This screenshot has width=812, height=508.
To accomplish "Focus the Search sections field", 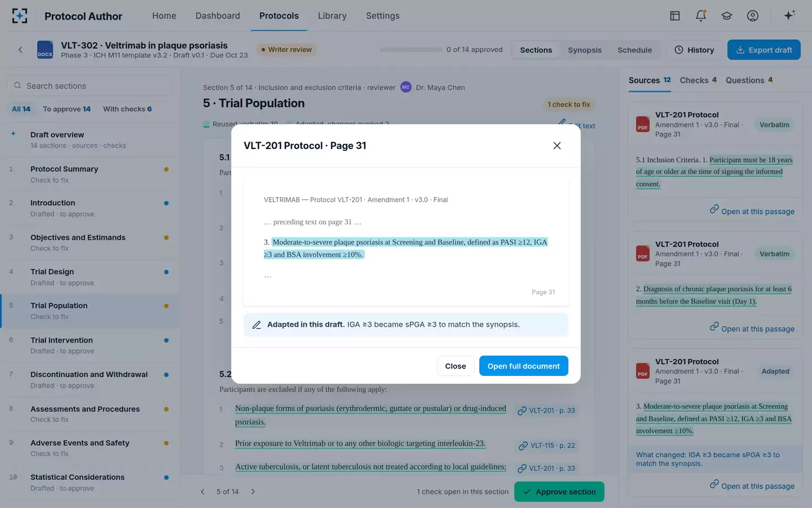I will [90, 86].
